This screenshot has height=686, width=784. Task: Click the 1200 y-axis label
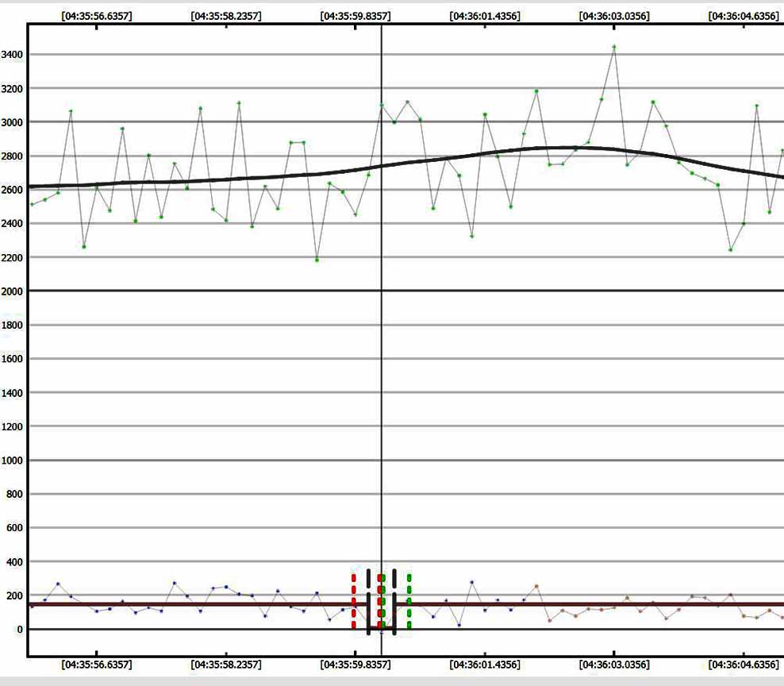coord(11,427)
